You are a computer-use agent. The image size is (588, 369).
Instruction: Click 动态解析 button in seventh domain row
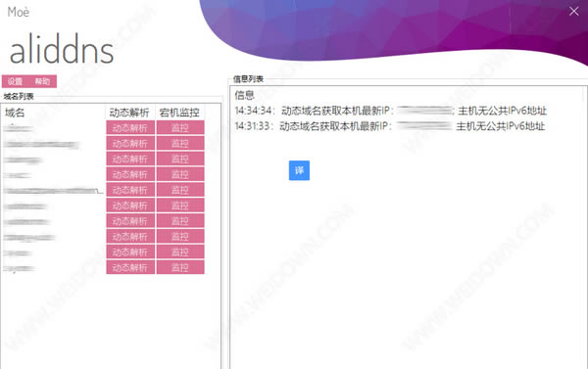[x=130, y=221]
